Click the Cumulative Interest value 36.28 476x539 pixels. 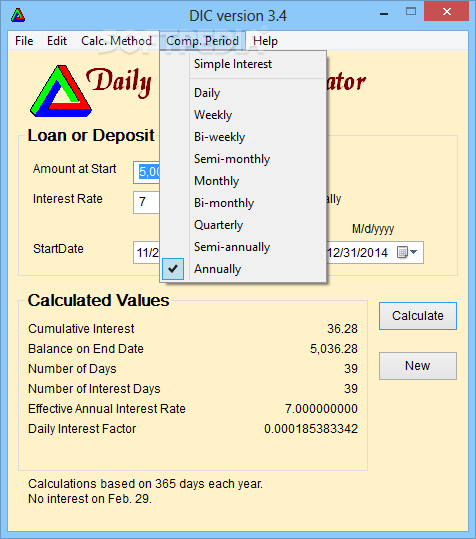click(342, 329)
